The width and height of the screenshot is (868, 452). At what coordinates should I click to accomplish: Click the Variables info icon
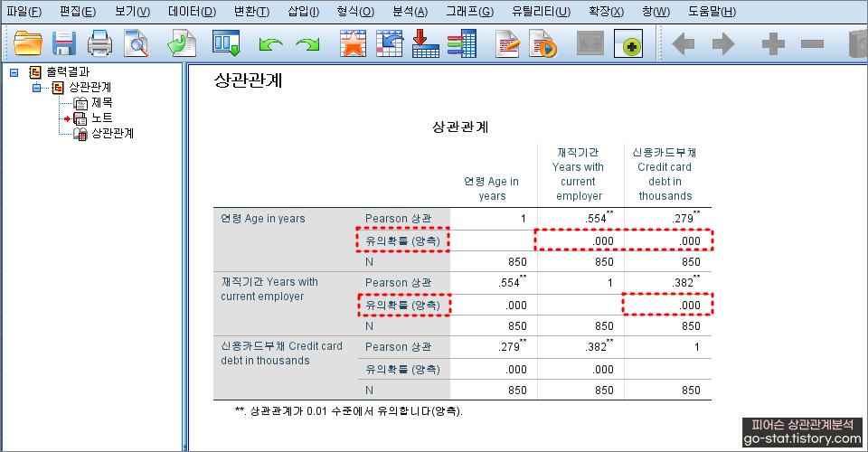pyautogui.click(x=462, y=43)
